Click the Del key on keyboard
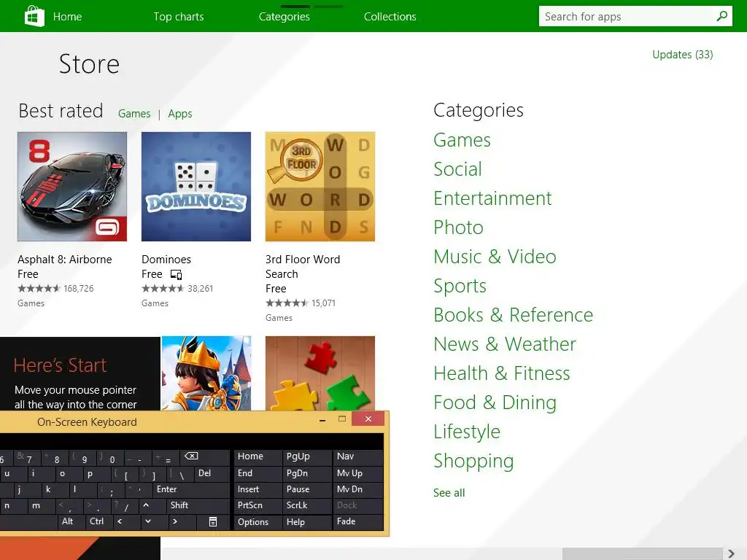Image resolution: width=747 pixels, height=560 pixels. tap(212, 472)
